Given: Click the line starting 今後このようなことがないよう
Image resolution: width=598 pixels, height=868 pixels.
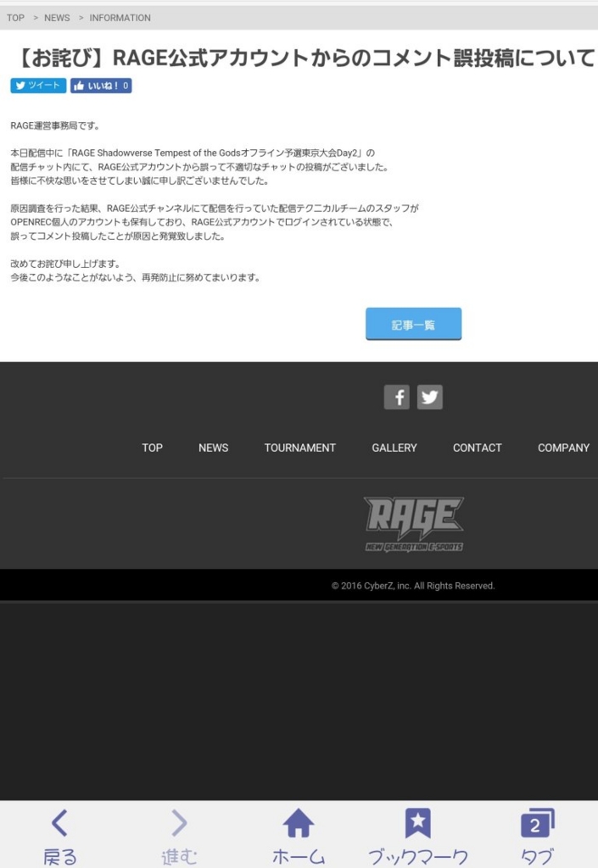Looking at the screenshot, I should [135, 277].
